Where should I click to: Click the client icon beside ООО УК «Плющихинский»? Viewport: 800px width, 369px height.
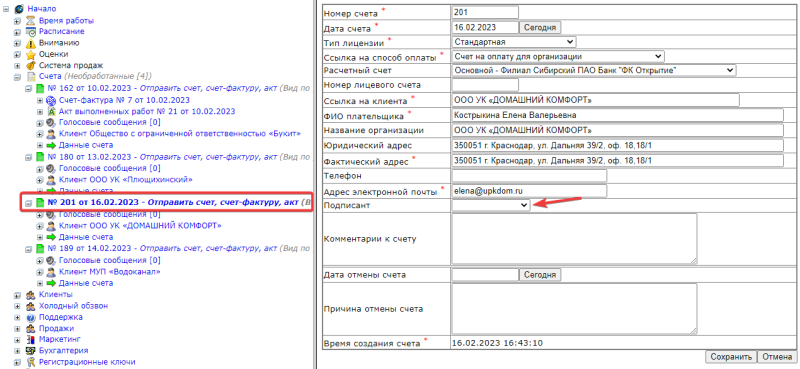(x=51, y=180)
